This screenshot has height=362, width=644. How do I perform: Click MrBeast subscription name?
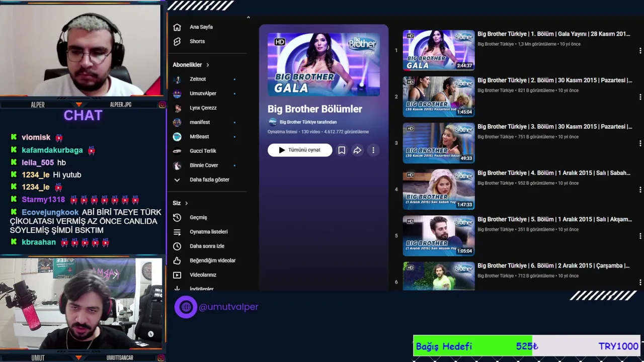199,136
